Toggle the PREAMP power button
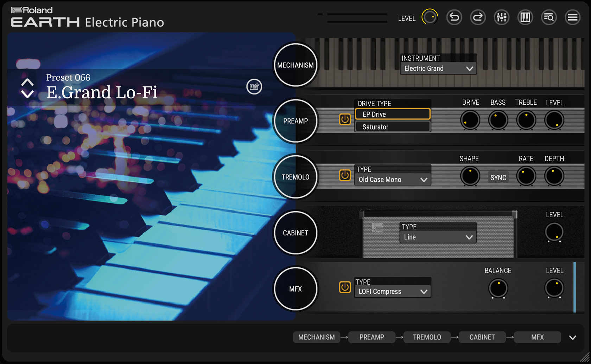The image size is (591, 364). coord(345,119)
